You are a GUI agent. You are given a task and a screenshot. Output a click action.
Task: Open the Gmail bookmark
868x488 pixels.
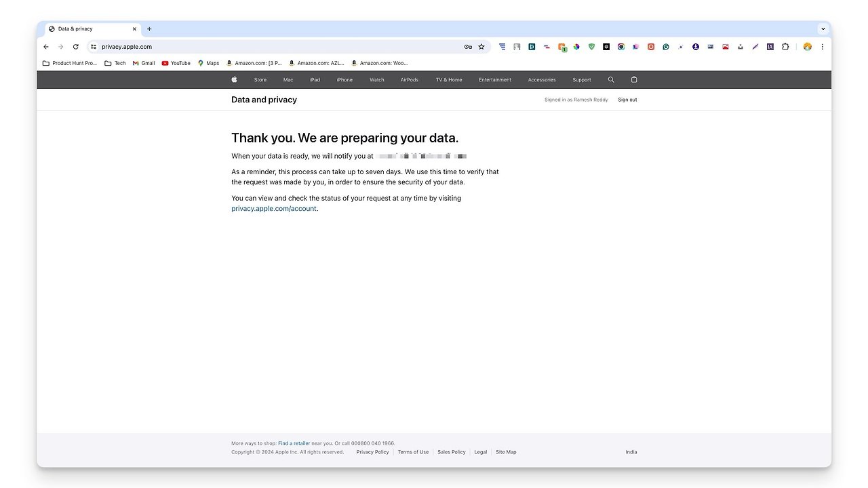pos(144,63)
